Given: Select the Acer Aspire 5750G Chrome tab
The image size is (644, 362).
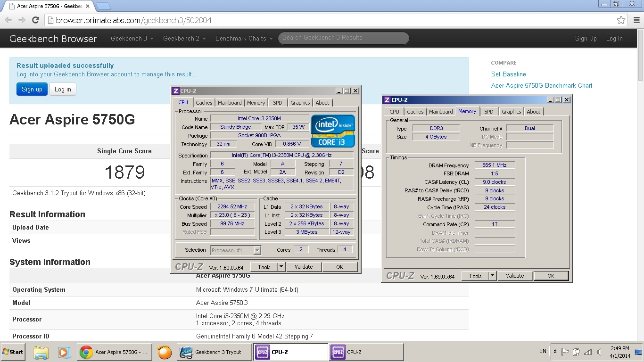Looking at the screenshot, I should tap(47, 6).
